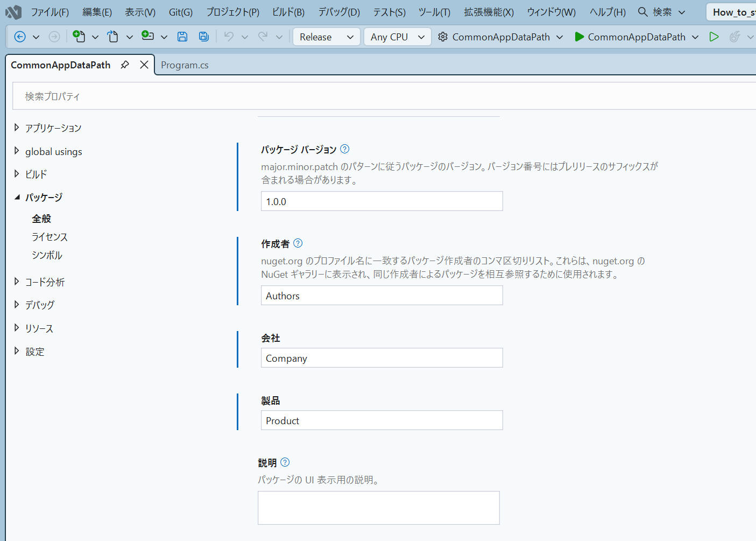Viewport: 756px width, 541px height.
Task: Open the Any CPU platform dropdown
Action: (x=398, y=37)
